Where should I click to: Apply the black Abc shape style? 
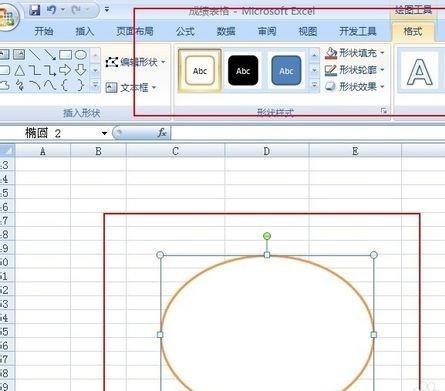pyautogui.click(x=243, y=71)
